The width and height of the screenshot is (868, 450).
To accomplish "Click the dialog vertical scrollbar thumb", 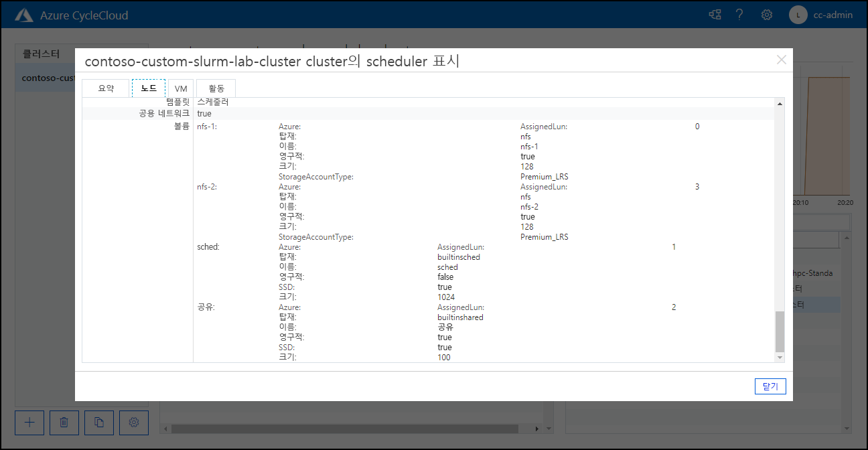I will coord(780,331).
